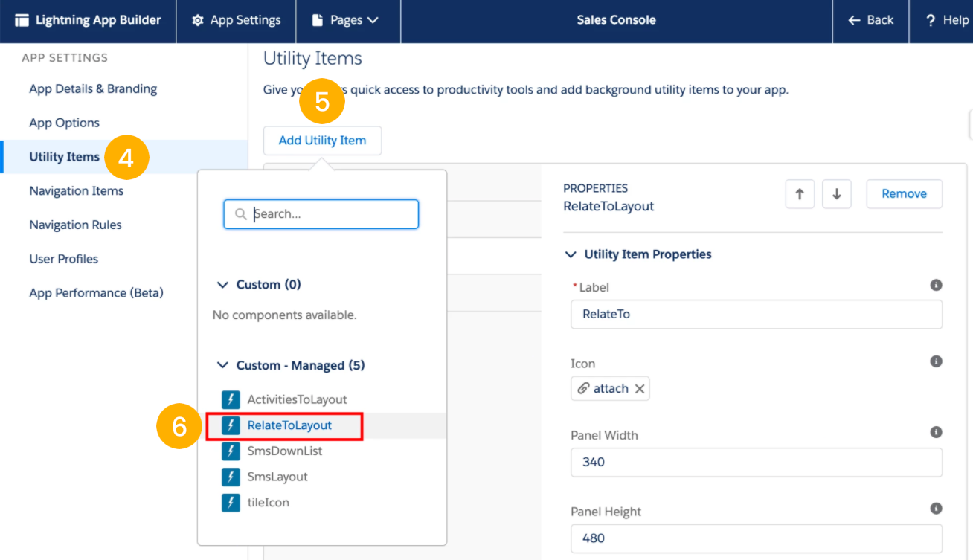
Task: Click the Remove button in Properties panel
Action: pyautogui.click(x=904, y=193)
